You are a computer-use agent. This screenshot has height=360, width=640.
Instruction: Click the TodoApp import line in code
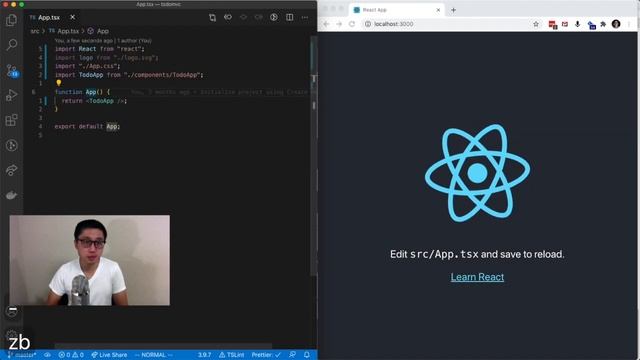coord(129,75)
